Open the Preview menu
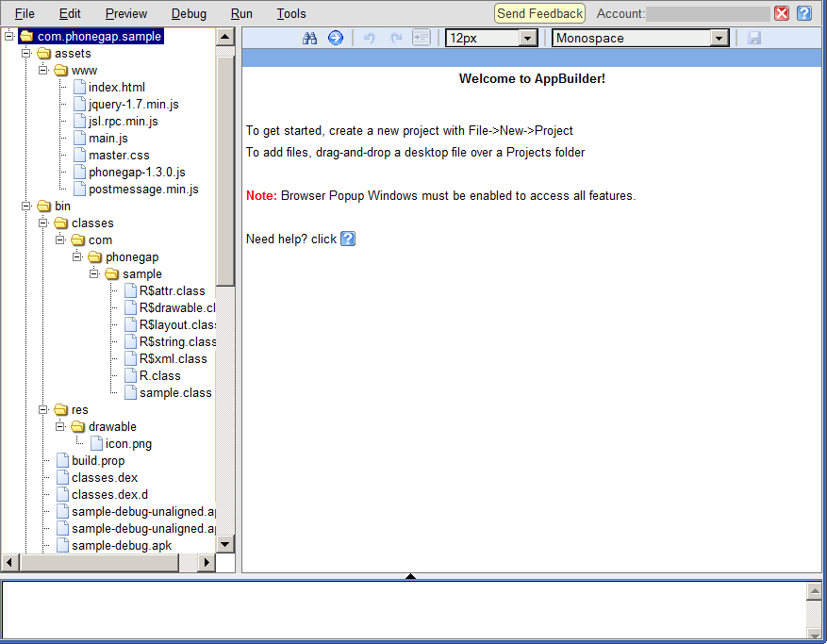Viewport: 827px width, 644px height. pyautogui.click(x=126, y=14)
